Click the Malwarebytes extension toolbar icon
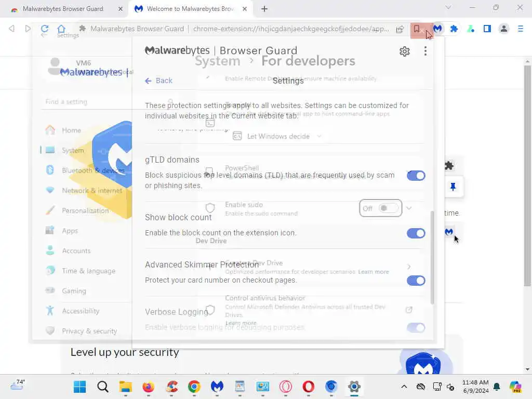The height and width of the screenshot is (399, 532). coord(437,29)
